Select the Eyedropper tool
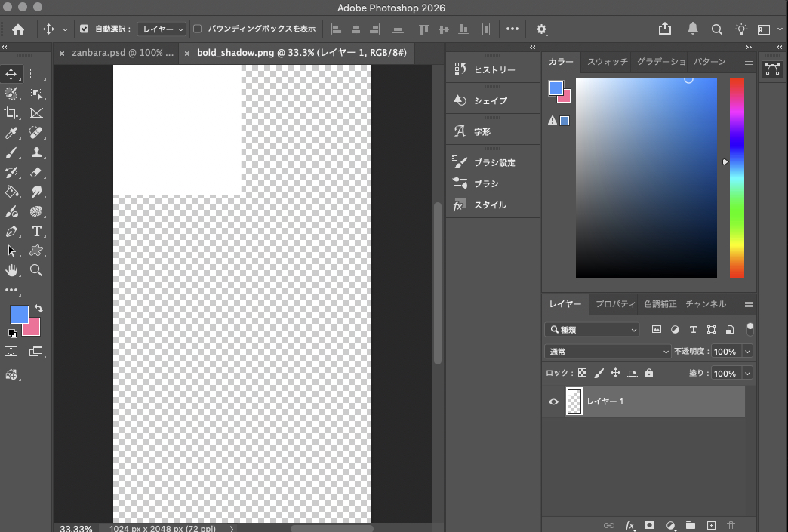 click(x=11, y=133)
